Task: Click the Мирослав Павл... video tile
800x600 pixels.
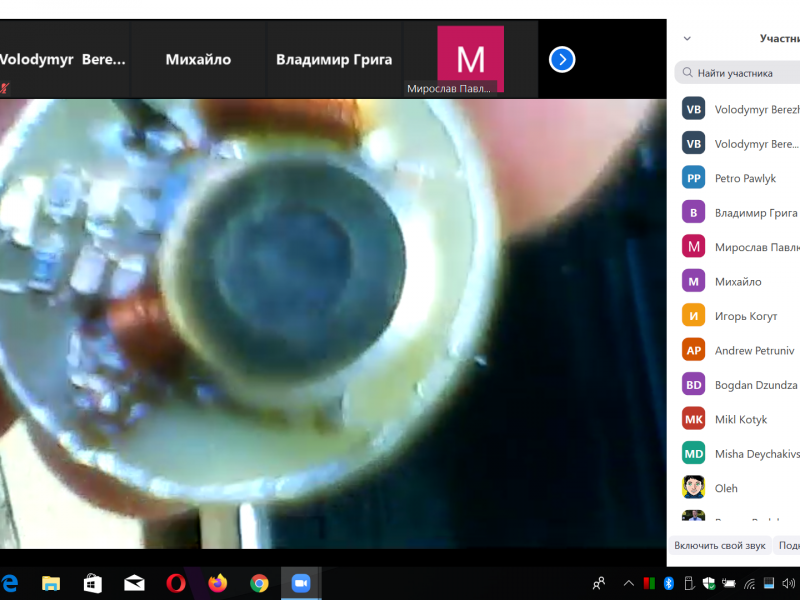Action: [470, 60]
